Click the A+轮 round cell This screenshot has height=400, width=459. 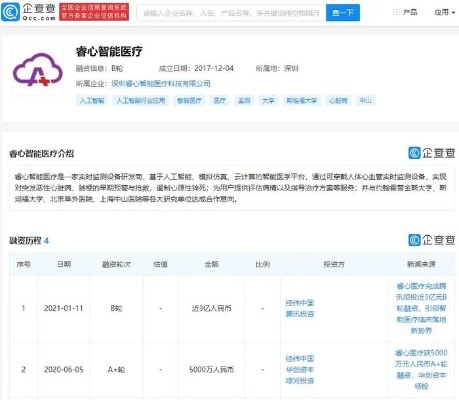tap(116, 370)
